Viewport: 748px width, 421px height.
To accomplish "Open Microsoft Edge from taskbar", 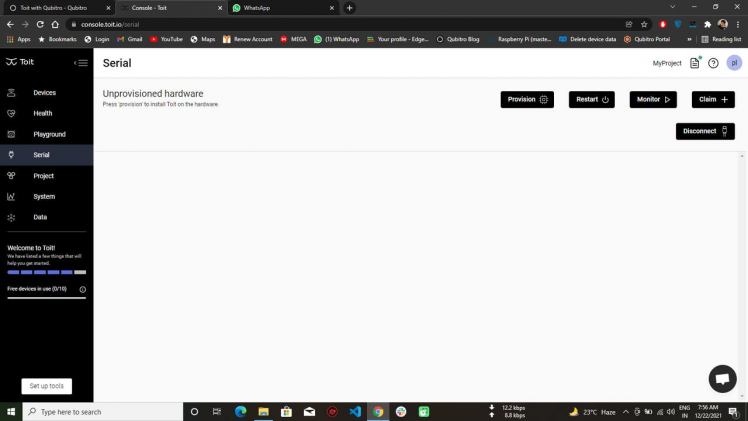I will (x=240, y=411).
